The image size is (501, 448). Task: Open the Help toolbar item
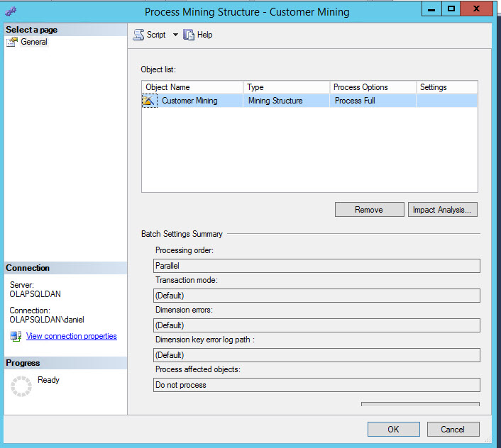point(198,35)
